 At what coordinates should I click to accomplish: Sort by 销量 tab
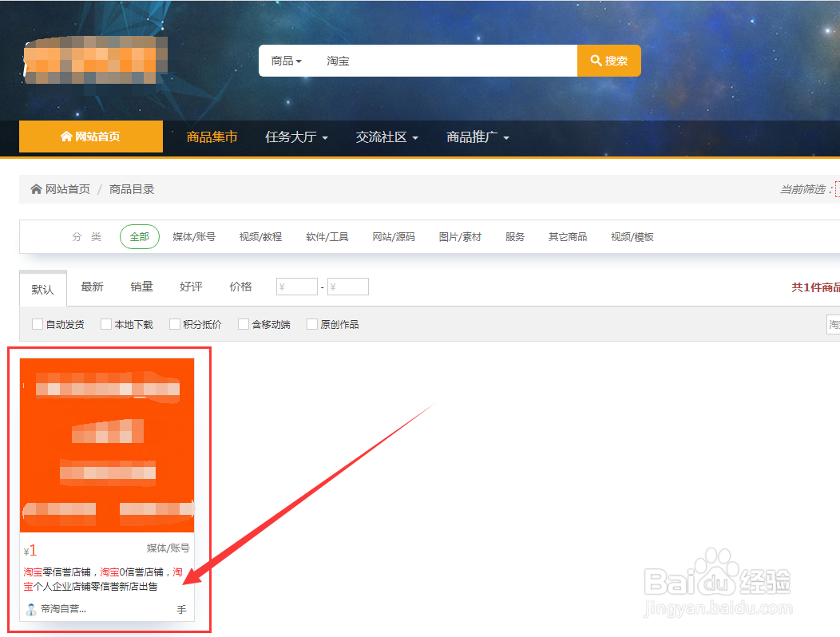[x=141, y=287]
